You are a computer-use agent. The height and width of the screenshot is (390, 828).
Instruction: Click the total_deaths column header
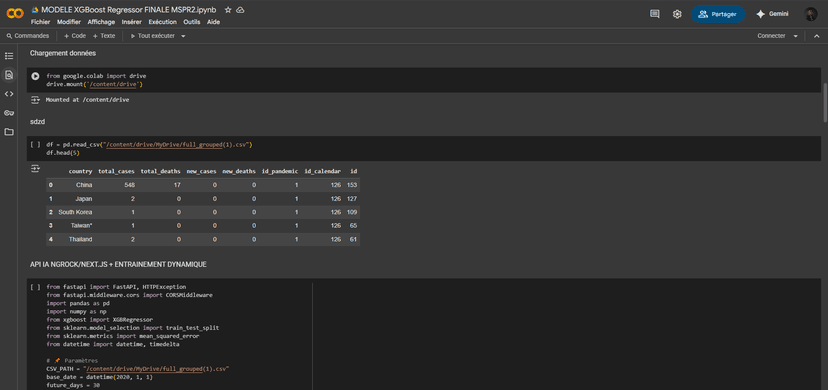pos(160,172)
